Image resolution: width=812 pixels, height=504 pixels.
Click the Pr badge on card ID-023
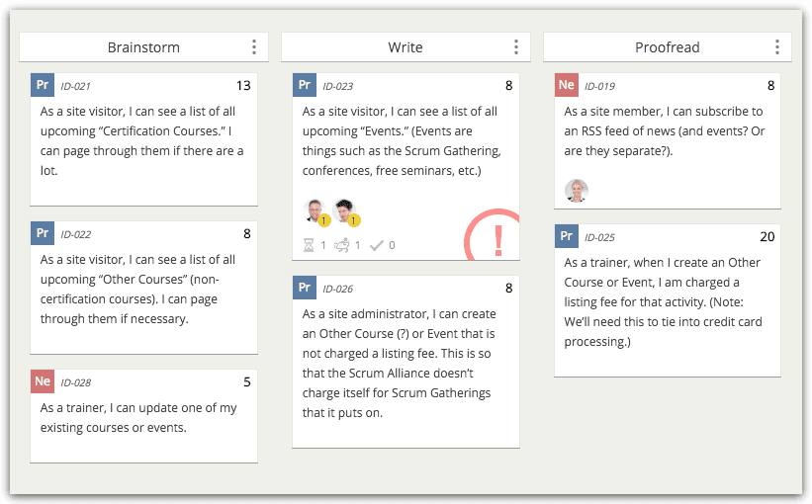coord(305,85)
